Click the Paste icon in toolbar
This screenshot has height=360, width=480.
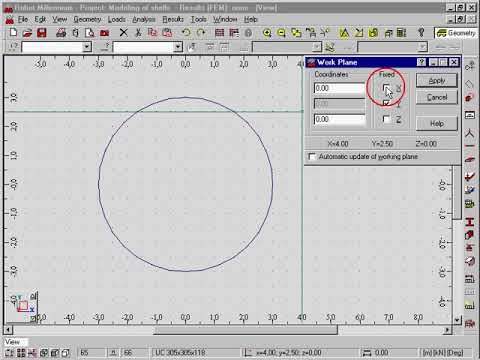pos(167,33)
